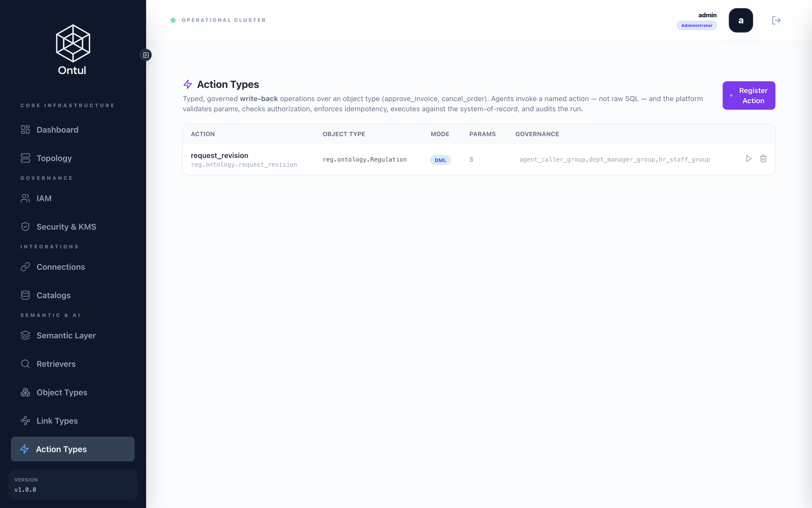Image resolution: width=812 pixels, height=508 pixels.
Task: Click the Security shield icon
Action: tap(25, 227)
